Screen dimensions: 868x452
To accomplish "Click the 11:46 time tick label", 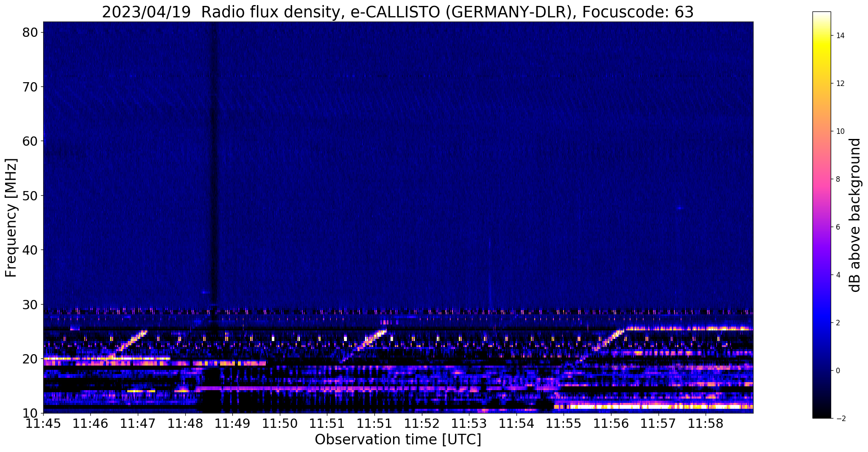I will pos(91,424).
